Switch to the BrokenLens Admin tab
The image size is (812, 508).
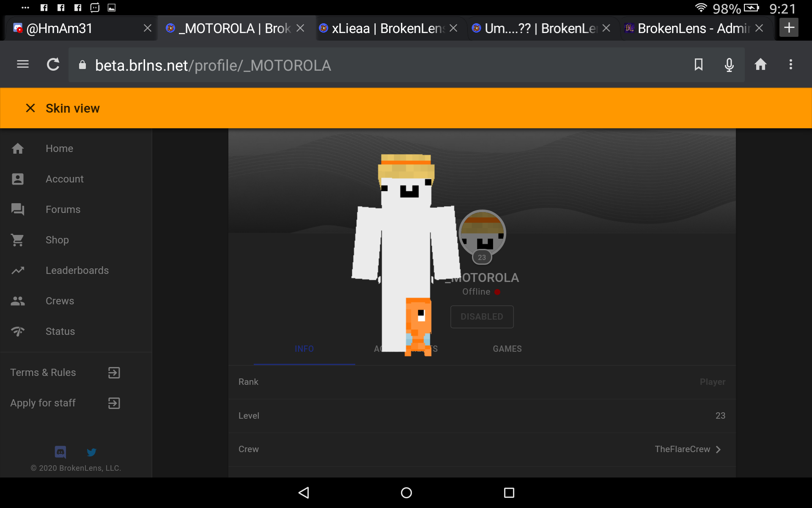pos(694,28)
